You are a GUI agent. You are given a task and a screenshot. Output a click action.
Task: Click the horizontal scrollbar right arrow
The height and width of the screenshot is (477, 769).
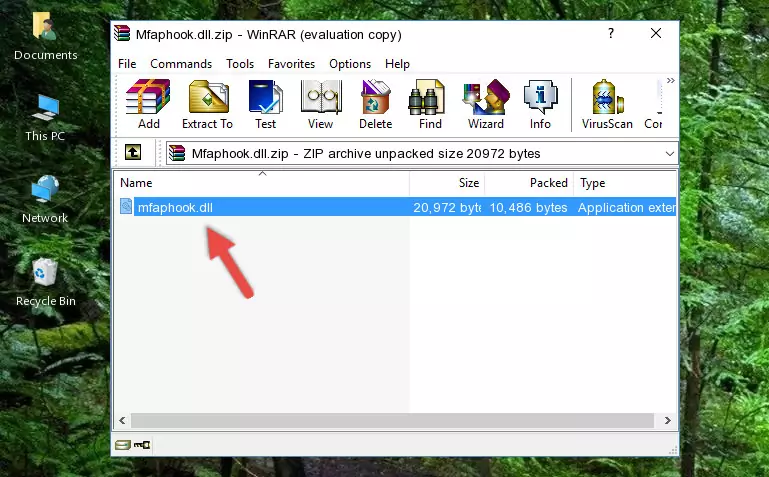[x=667, y=420]
